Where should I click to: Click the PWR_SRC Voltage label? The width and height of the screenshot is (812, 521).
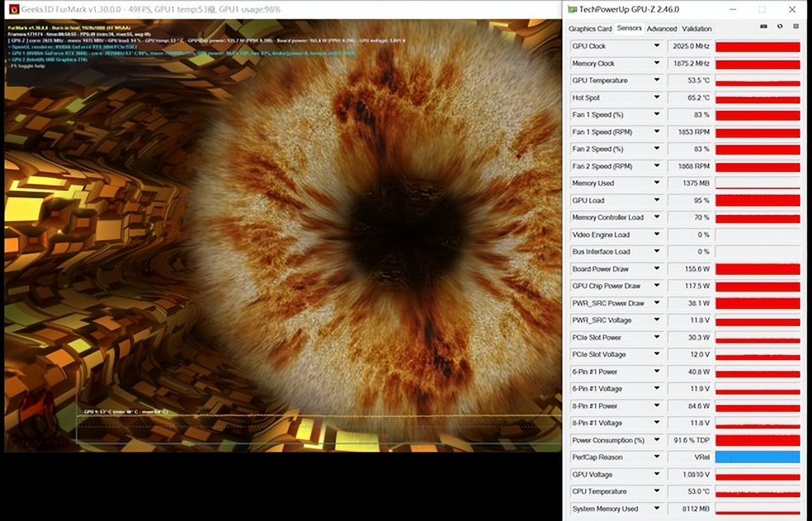[x=602, y=320]
